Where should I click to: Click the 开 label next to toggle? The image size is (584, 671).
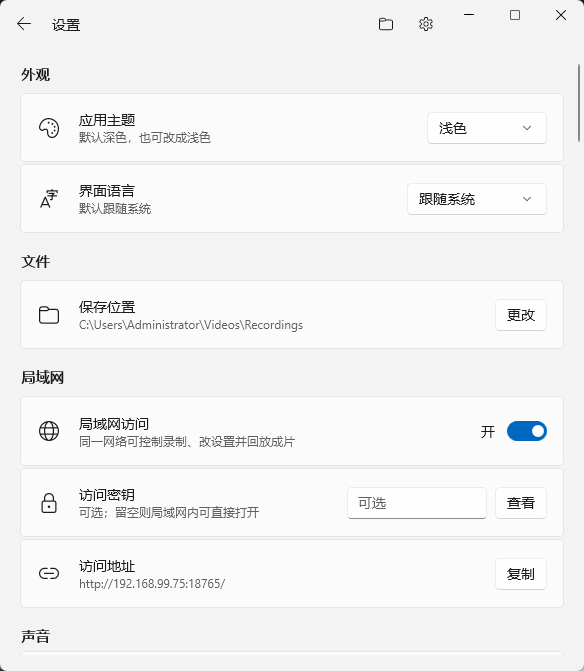488,431
